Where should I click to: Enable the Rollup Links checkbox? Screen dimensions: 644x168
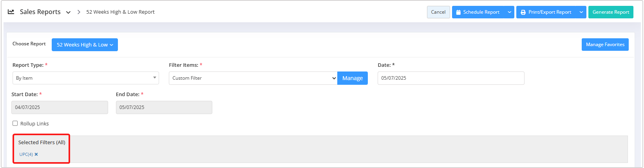15,123
